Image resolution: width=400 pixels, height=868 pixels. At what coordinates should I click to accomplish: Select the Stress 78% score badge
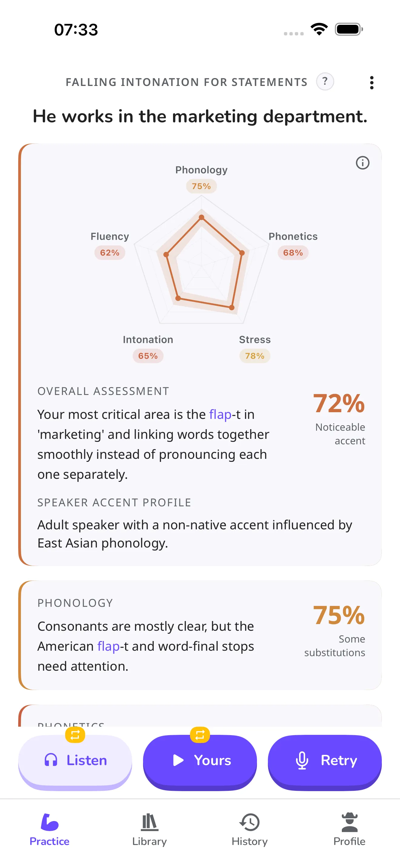tap(255, 356)
